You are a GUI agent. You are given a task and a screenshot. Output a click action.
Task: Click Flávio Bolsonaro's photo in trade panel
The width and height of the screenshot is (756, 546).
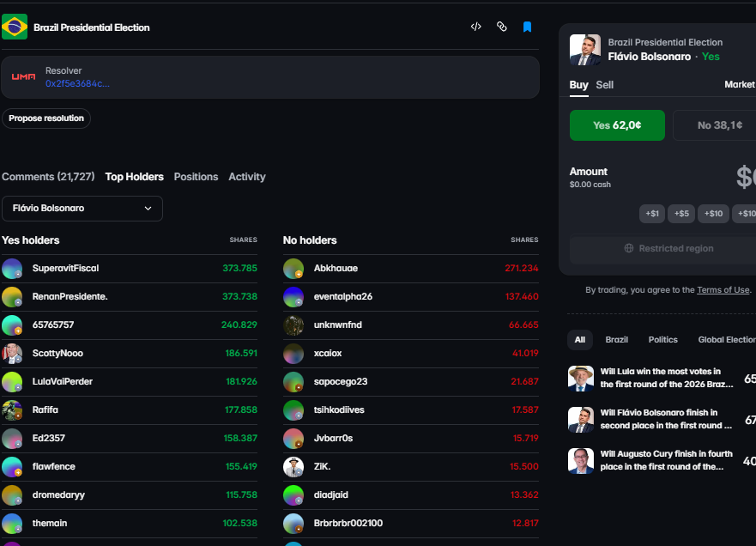pos(585,49)
